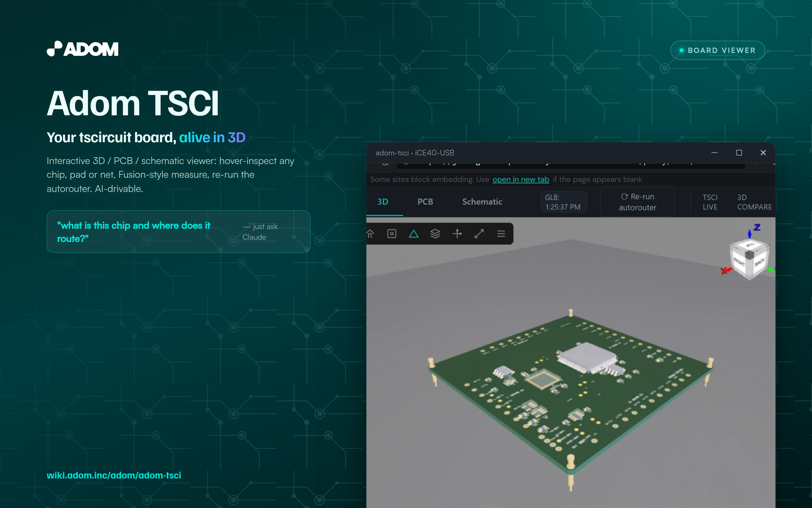Click the fit-to-view square icon
The height and width of the screenshot is (508, 812).
[392, 234]
